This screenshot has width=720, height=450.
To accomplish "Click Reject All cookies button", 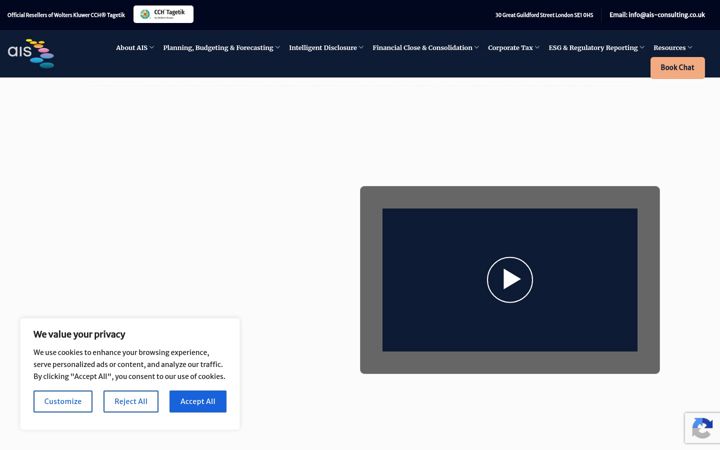I will (131, 401).
